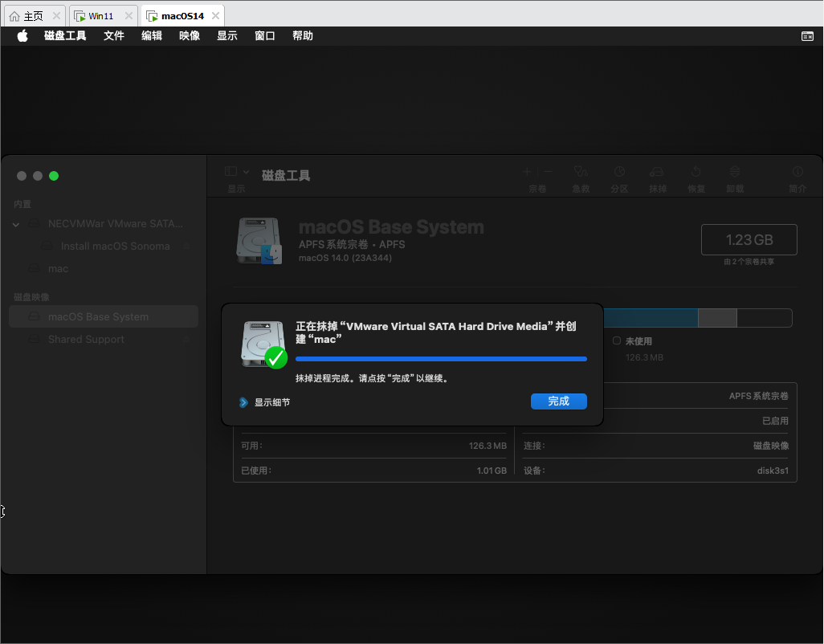
Task: Open the 窗口 menu
Action: (x=265, y=35)
